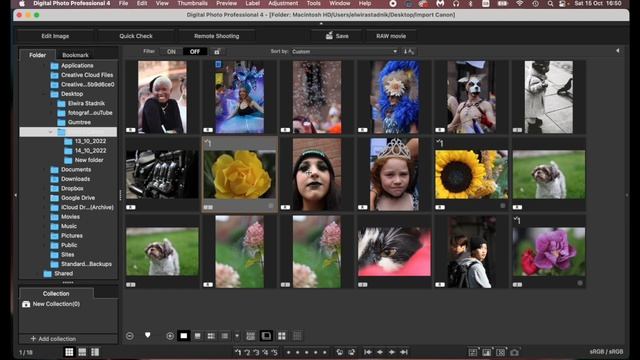
Task: Collapse the right panel arrow at top right
Action: (x=618, y=51)
